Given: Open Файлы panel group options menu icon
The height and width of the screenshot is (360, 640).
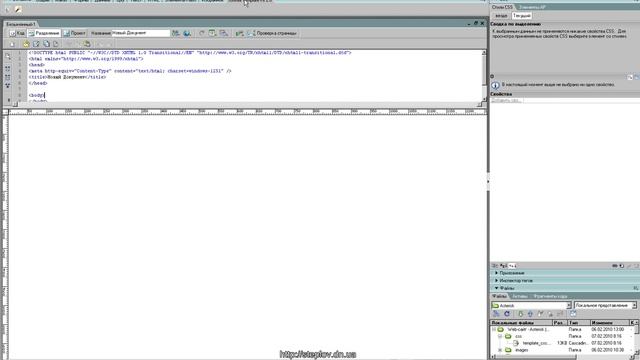Looking at the screenshot, I should pyautogui.click(x=636, y=288).
